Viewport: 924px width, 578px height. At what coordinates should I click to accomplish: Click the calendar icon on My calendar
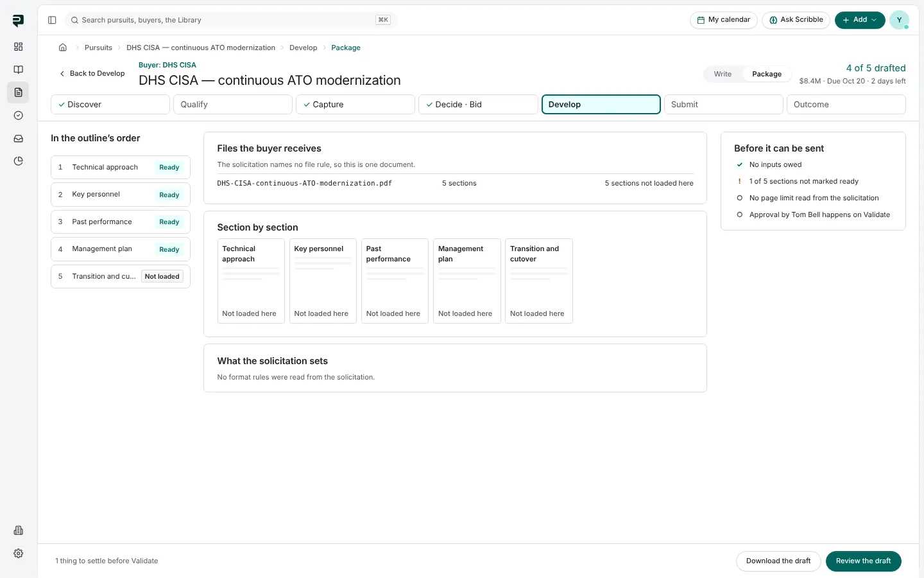point(701,20)
